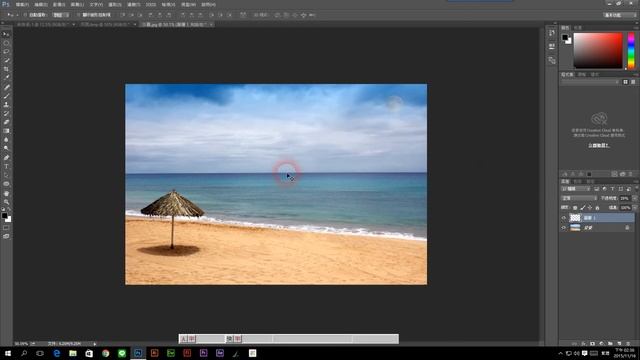Select the Magic Wand tool
Screen dimensions: 640x360
[6, 60]
